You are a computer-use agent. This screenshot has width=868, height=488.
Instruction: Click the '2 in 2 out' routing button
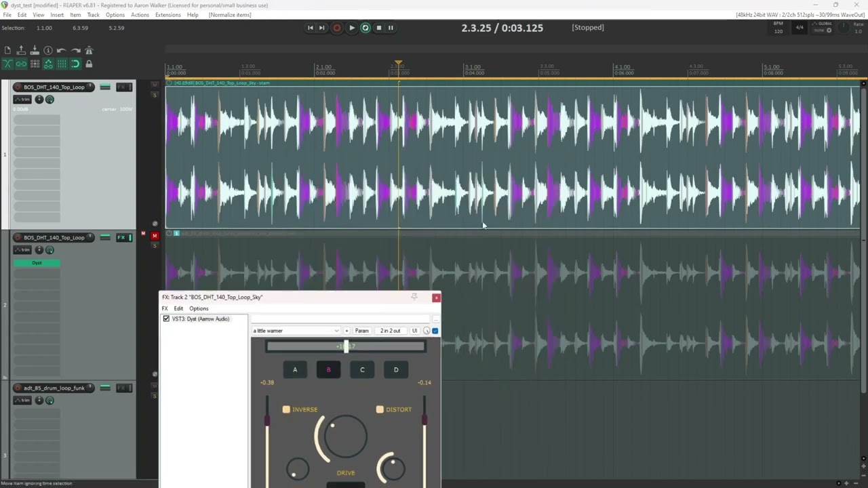[390, 331]
